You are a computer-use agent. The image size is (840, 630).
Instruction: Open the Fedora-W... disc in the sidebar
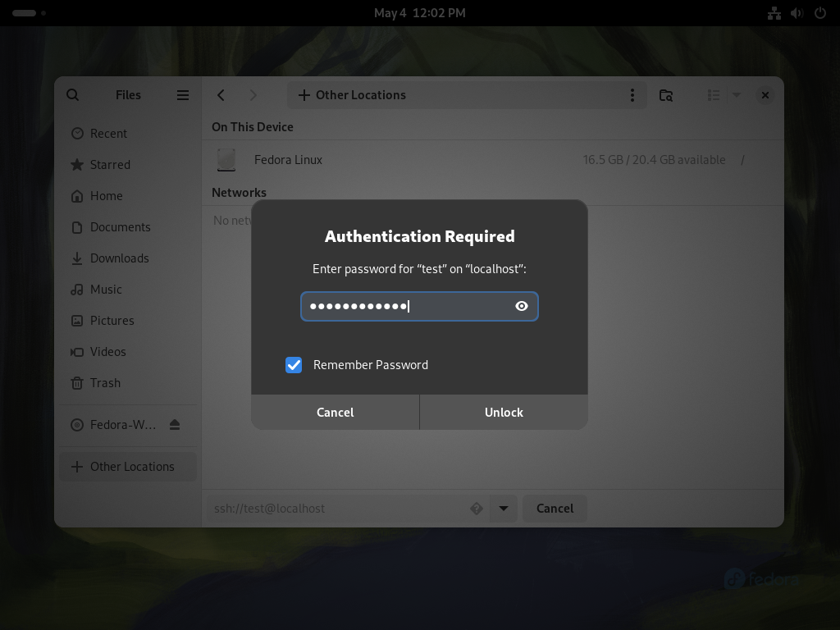[123, 424]
